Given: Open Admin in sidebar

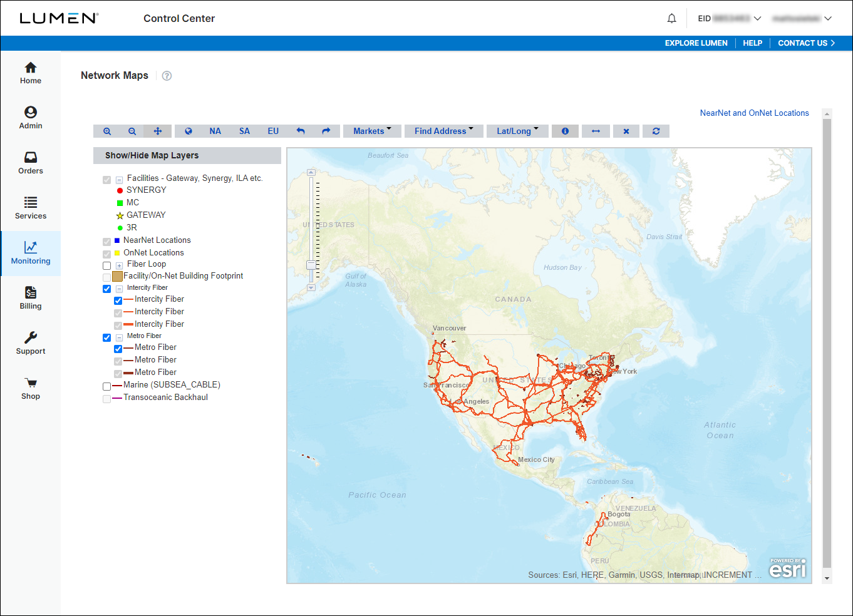Looking at the screenshot, I should 31,118.
